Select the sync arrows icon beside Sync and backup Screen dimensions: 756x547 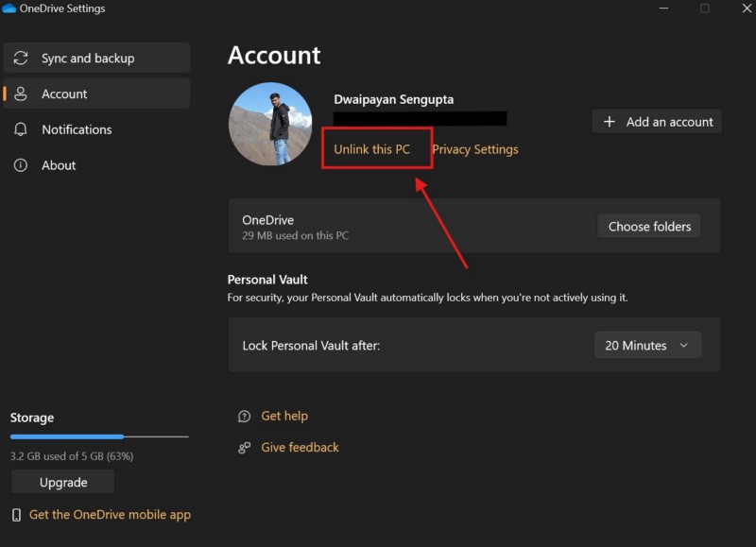pyautogui.click(x=21, y=58)
